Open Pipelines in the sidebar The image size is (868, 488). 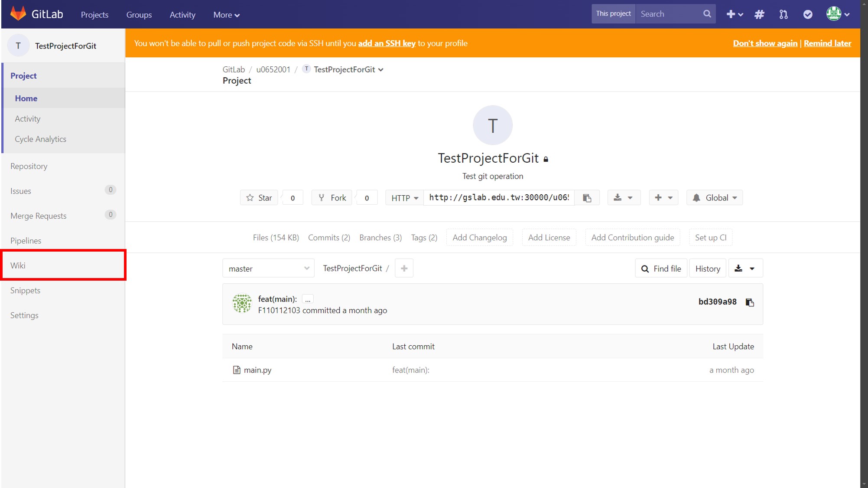63,240
